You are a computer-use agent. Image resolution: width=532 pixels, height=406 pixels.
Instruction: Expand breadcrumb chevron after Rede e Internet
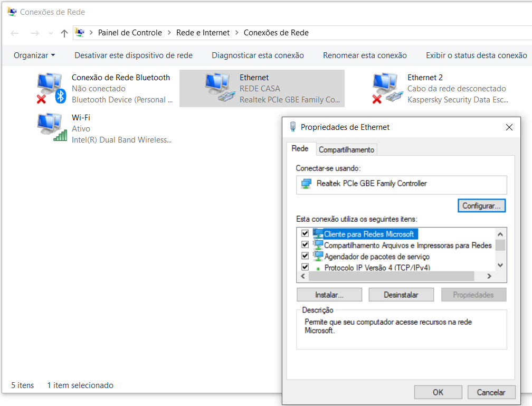(237, 33)
